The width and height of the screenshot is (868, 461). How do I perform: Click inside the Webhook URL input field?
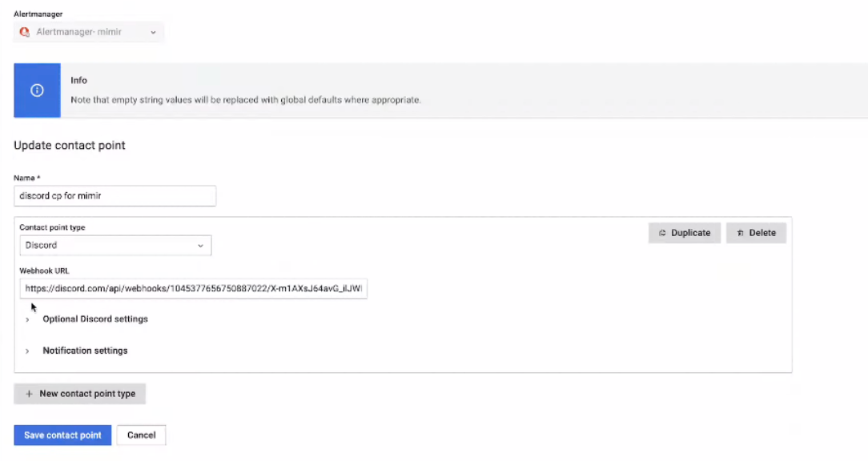click(193, 288)
